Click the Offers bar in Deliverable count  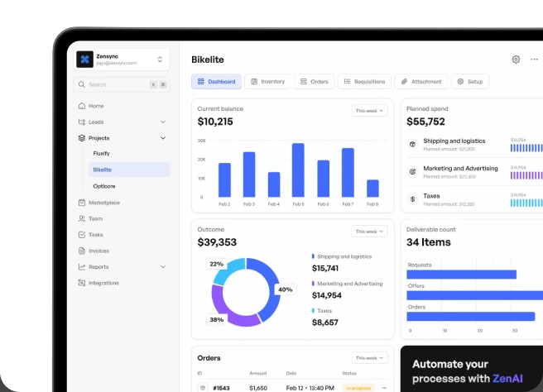click(475, 295)
